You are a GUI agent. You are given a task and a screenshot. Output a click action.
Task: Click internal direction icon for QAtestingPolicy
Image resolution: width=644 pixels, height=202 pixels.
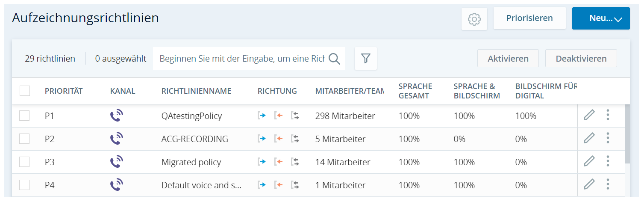295,116
